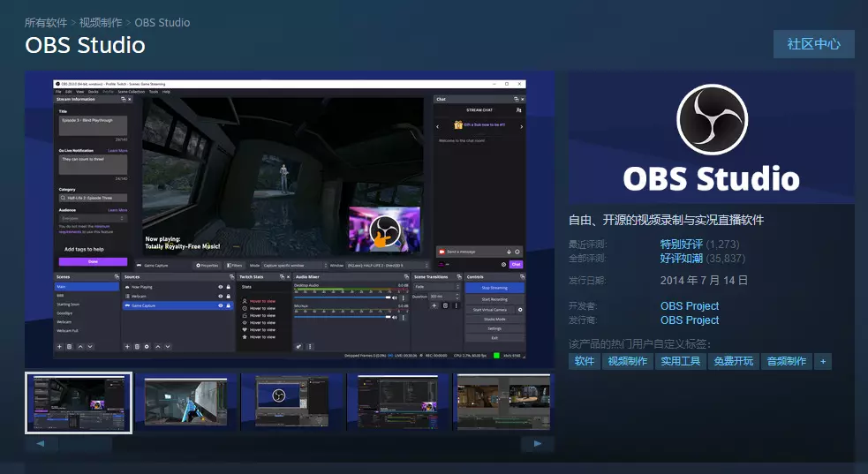Open the Edit menu in OBS
868x474 pixels.
coord(69,92)
